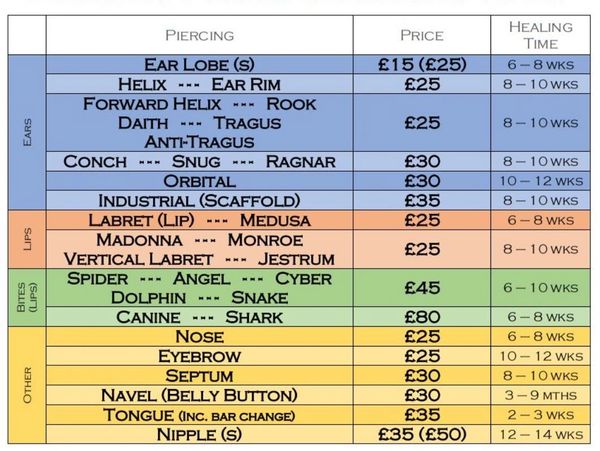Click the £80 price cell
Image resolution: width=600 pixels, height=451 pixels.
[x=421, y=317]
